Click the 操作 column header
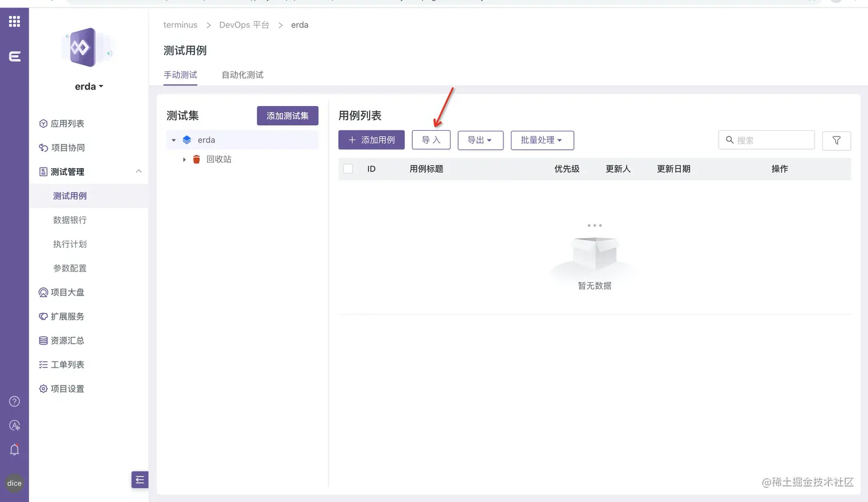The height and width of the screenshot is (502, 868). (780, 169)
